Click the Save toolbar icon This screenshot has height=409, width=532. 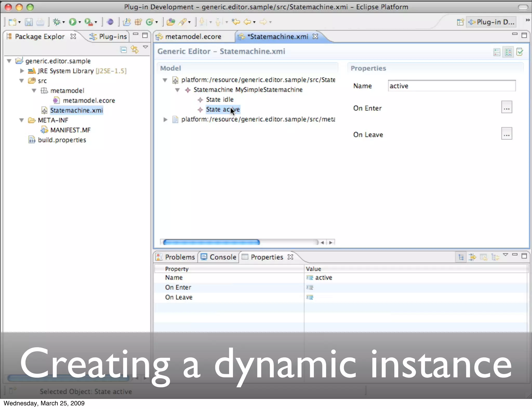[29, 22]
